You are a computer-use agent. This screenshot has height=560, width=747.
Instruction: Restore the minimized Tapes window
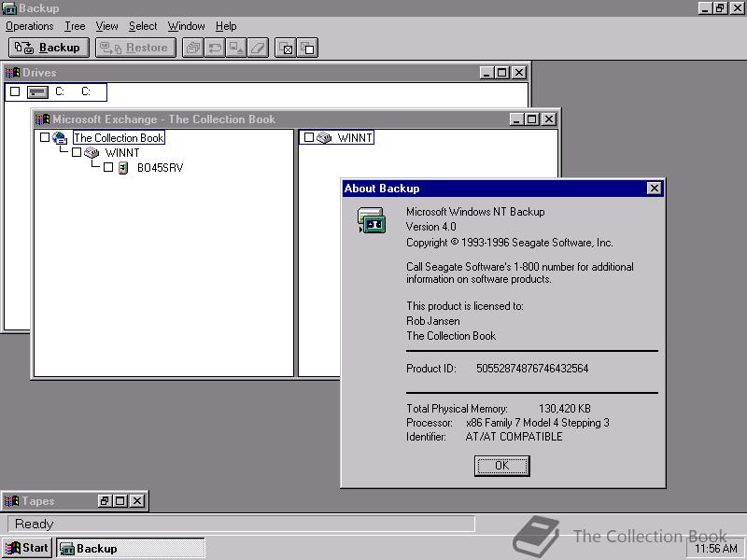click(x=105, y=501)
